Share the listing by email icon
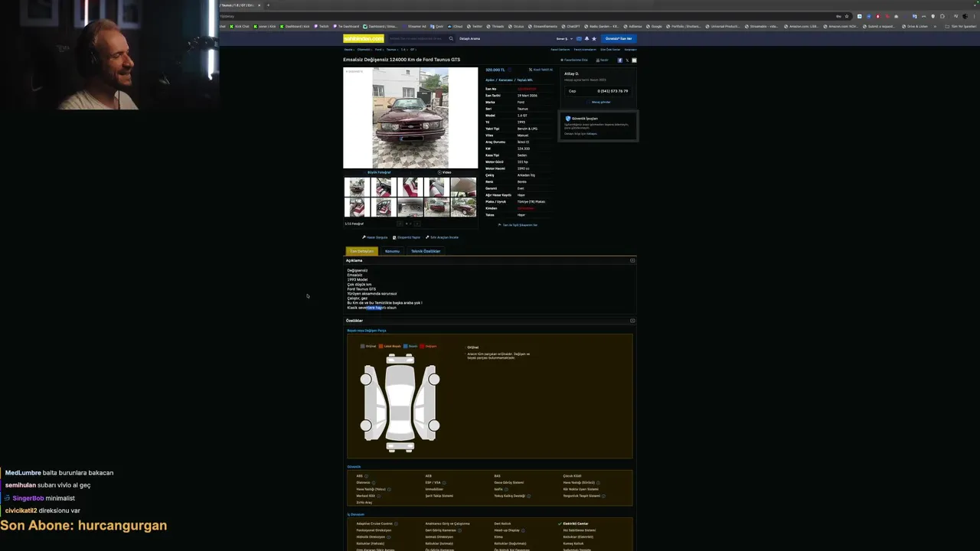The height and width of the screenshot is (551, 980). pyautogui.click(x=634, y=60)
